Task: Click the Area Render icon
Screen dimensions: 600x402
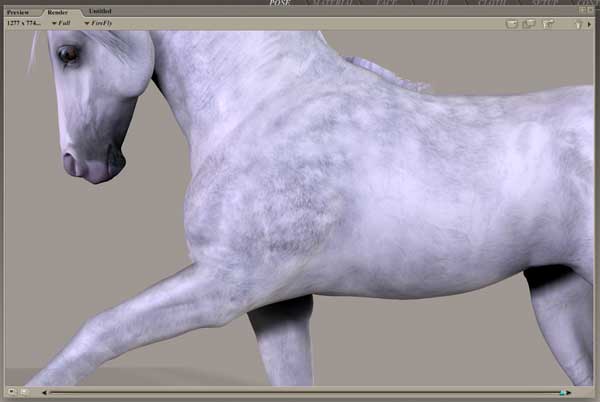Action: pyautogui.click(x=529, y=24)
